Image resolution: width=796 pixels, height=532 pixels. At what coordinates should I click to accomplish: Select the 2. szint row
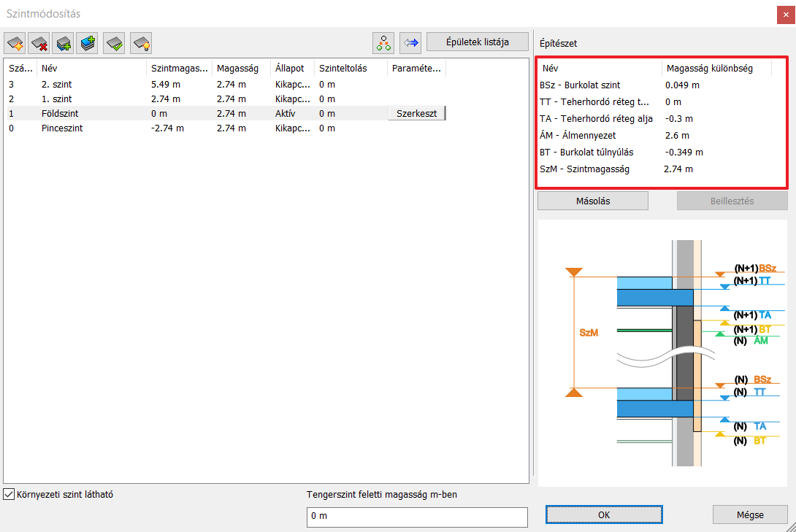(x=57, y=85)
